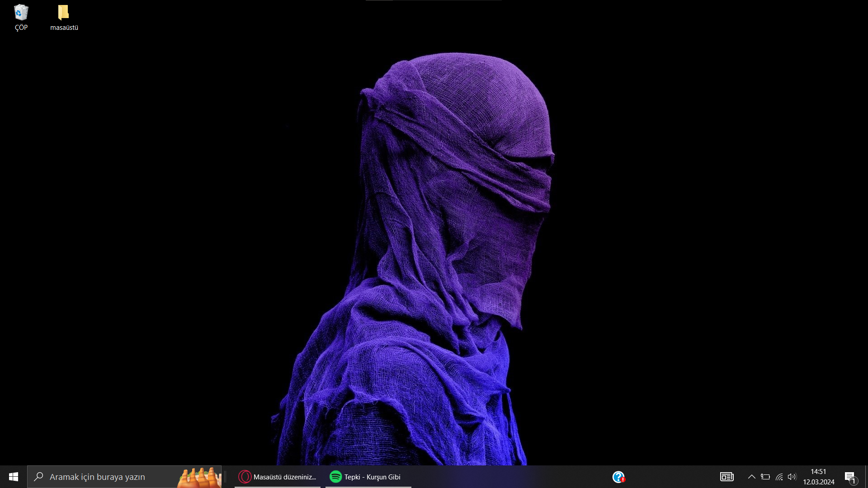Click the Show desktop sliver at taskbar end
The width and height of the screenshot is (868, 488).
[x=866, y=477]
